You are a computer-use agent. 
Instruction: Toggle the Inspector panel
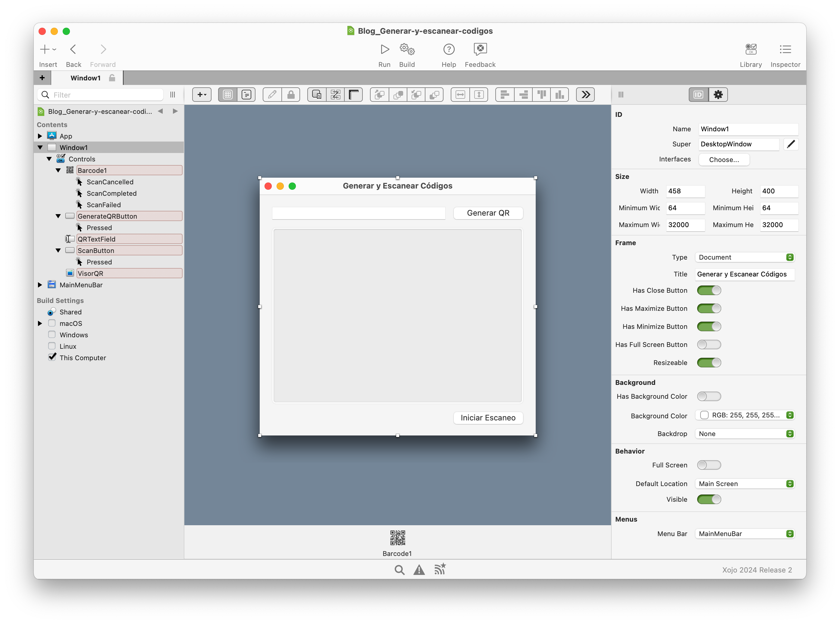[x=785, y=49]
